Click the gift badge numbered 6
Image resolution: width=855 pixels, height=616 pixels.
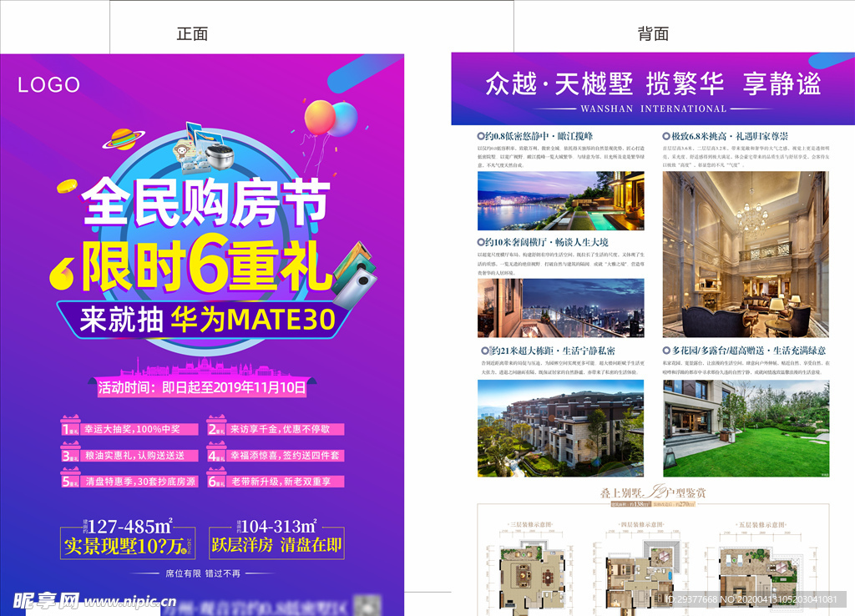[216, 478]
